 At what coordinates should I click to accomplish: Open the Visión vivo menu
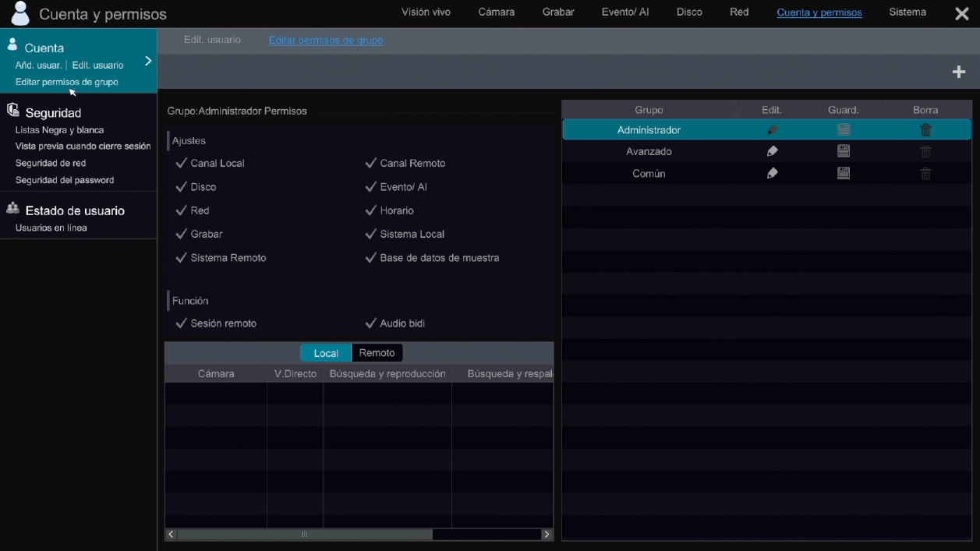(426, 12)
